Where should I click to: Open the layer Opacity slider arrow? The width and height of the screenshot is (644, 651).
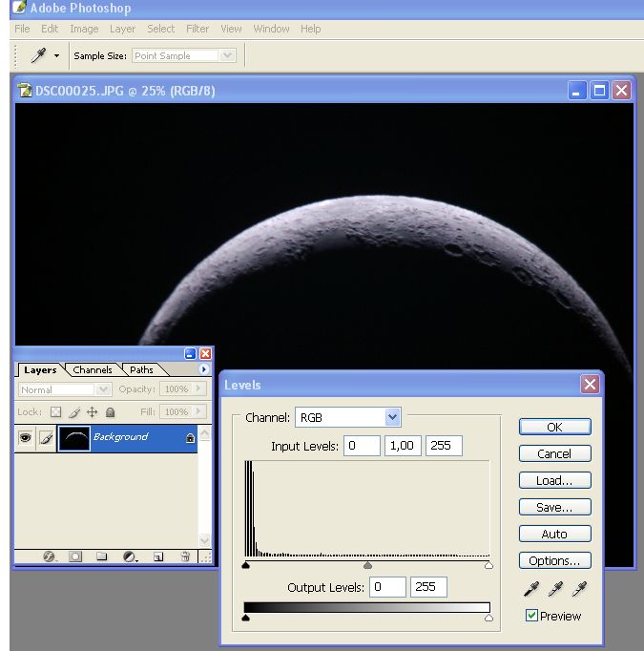[198, 388]
